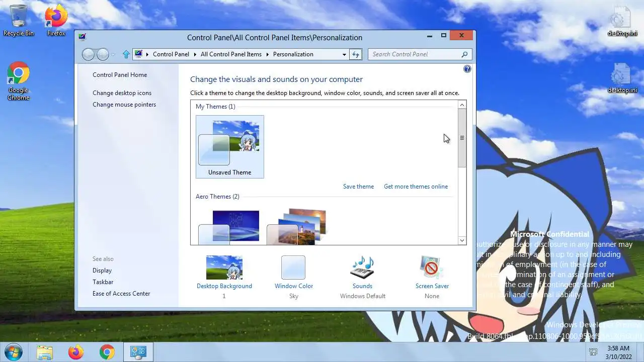Viewport: 644px width, 362px height.
Task: Select the blue Windows Aero theme thumbnail
Action: click(229, 227)
